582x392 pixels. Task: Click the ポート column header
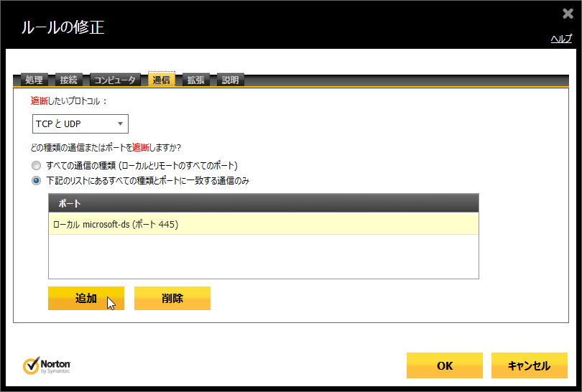[263, 203]
